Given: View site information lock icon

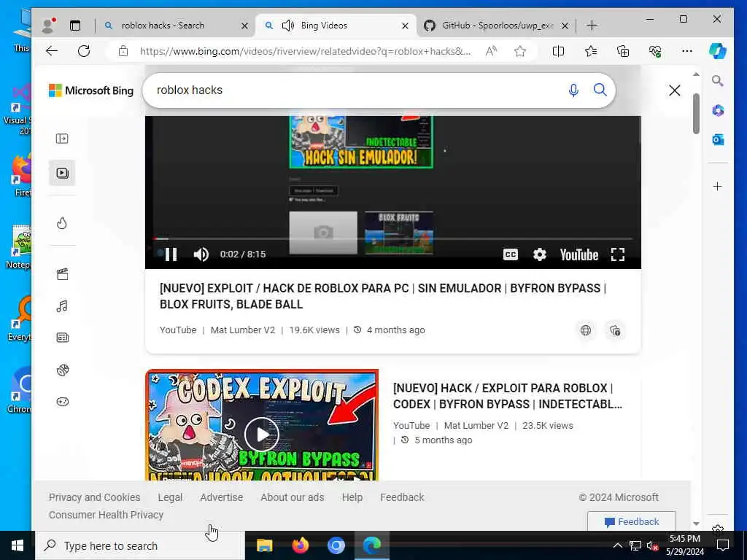Looking at the screenshot, I should [123, 51].
